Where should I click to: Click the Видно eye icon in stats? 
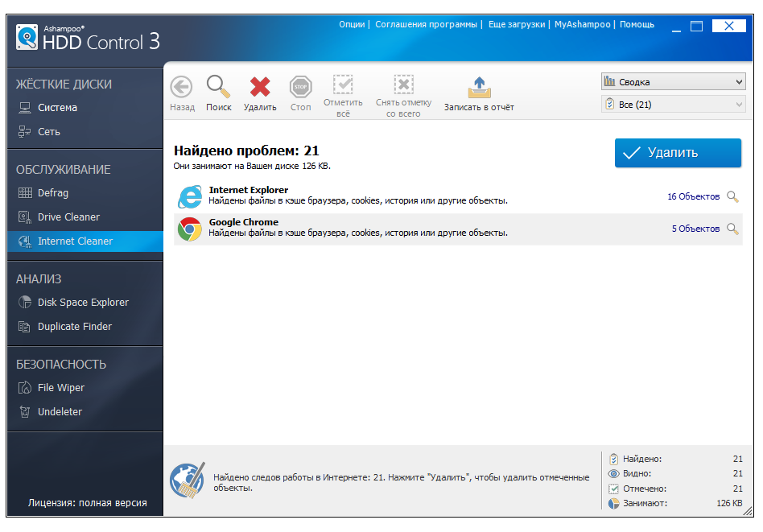pos(613,473)
